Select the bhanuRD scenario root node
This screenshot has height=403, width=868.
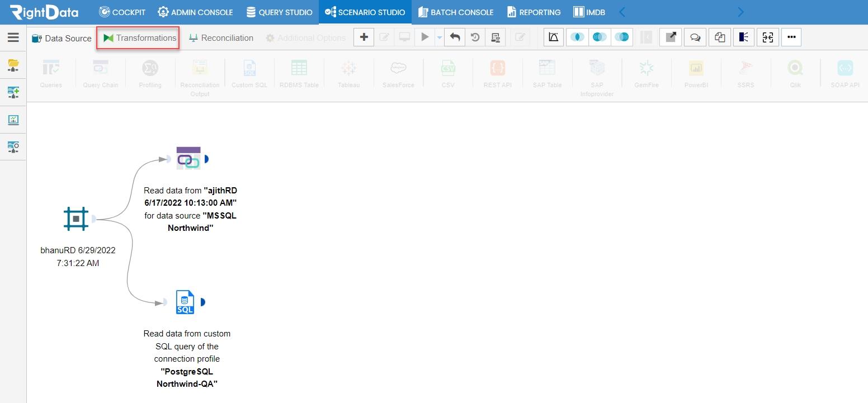pos(76,219)
